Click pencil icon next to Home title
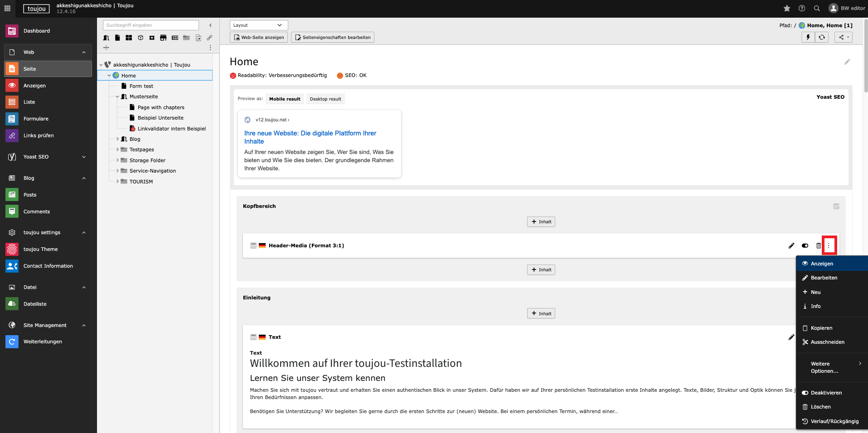868x433 pixels. [x=847, y=62]
